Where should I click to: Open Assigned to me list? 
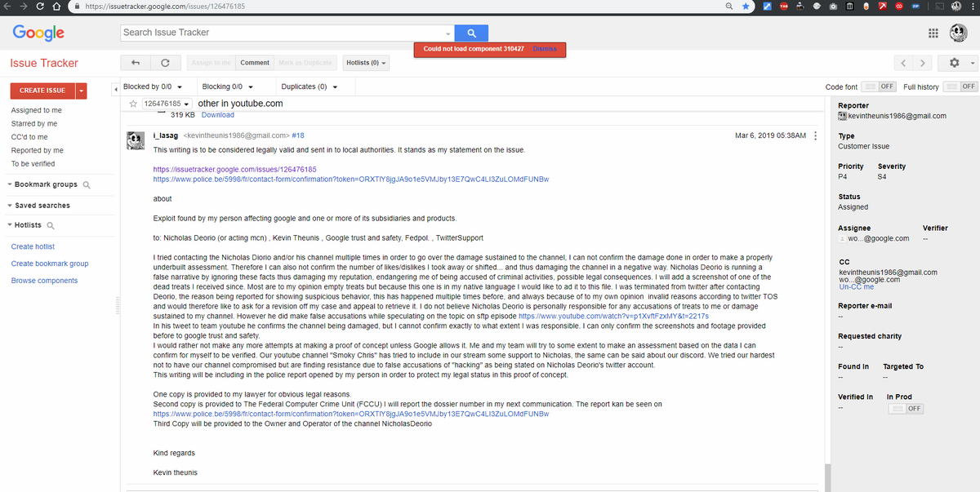pyautogui.click(x=37, y=110)
